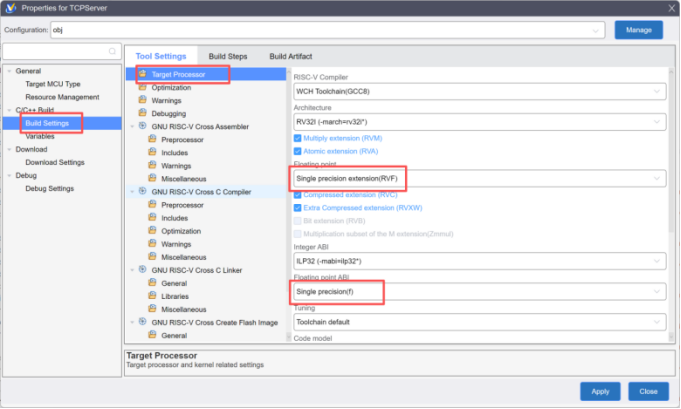Click the Apply button
681x409 pixels.
(600, 391)
